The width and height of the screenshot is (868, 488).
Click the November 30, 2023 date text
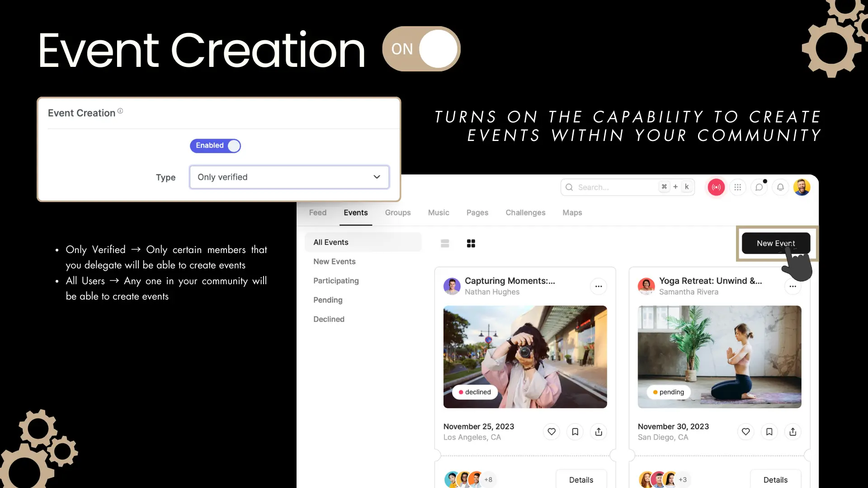point(673,427)
